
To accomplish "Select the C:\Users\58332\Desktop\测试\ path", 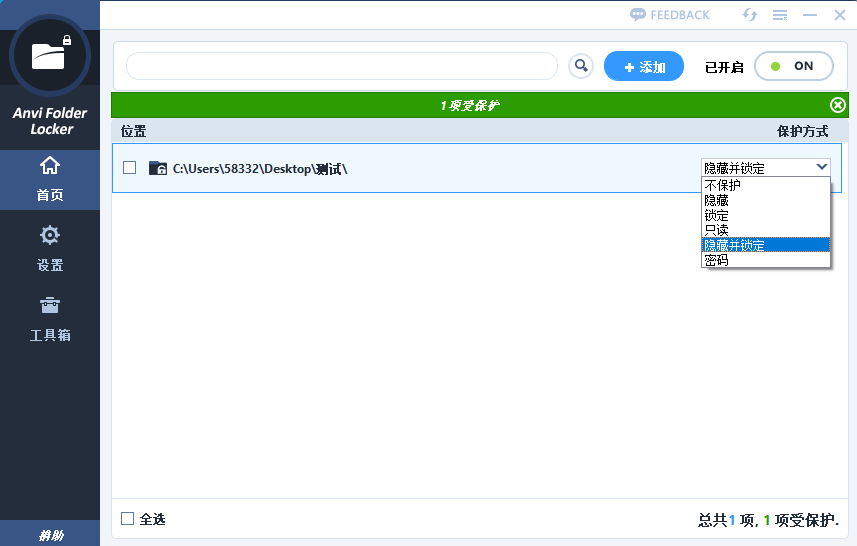I will coord(260,169).
